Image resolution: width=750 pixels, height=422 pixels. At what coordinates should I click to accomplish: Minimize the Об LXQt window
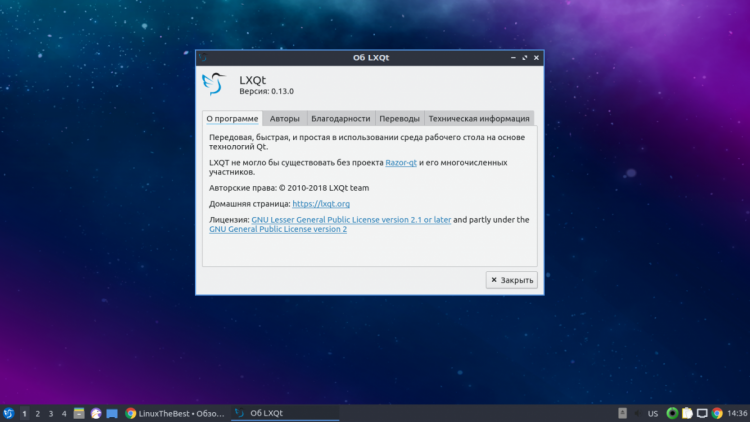coord(513,57)
